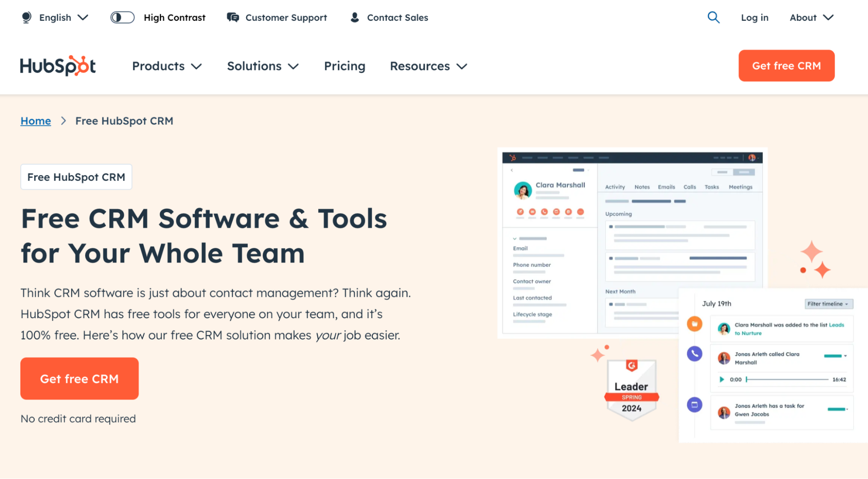This screenshot has width=868, height=479.
Task: Click the Customer Support chat icon
Action: [233, 17]
